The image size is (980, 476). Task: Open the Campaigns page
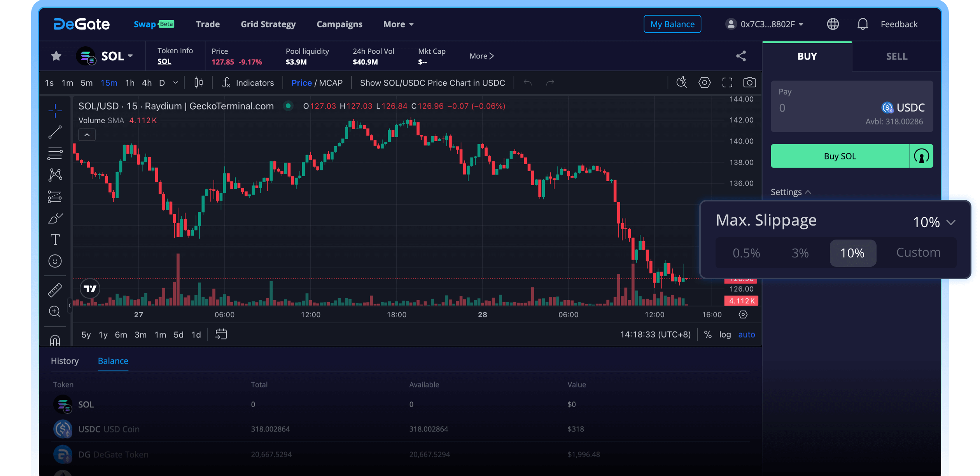(x=339, y=24)
